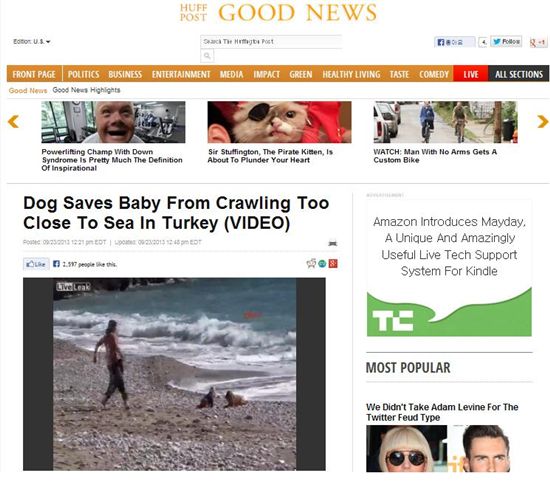This screenshot has height=481, width=550.
Task: Click the Search The Huffington Post field
Action: [271, 41]
